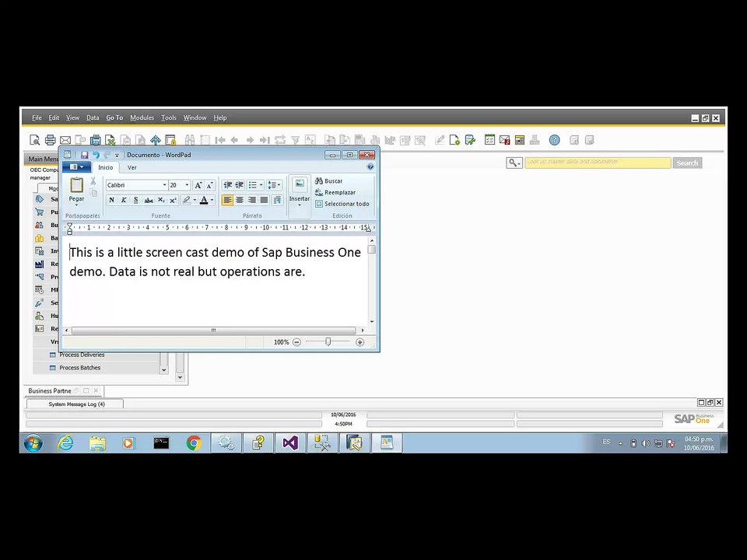Open font size 20 dropdown
Screen dimensions: 747x560
tap(187, 185)
